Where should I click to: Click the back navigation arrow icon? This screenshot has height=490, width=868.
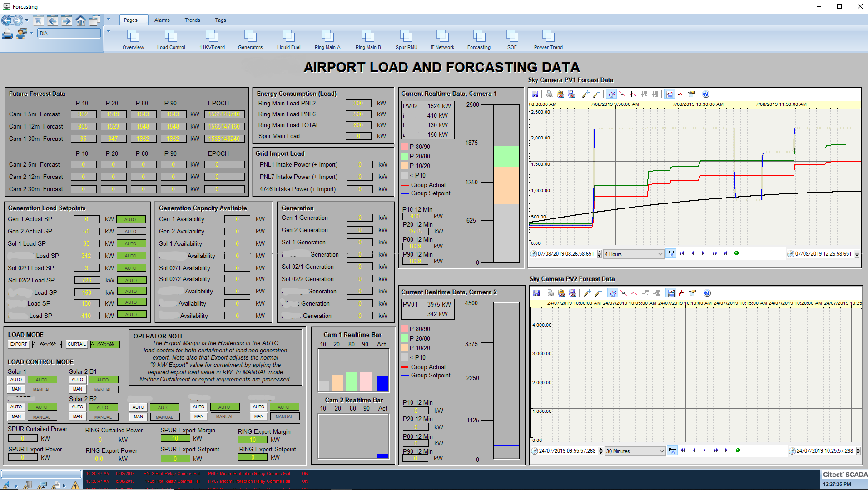click(7, 20)
